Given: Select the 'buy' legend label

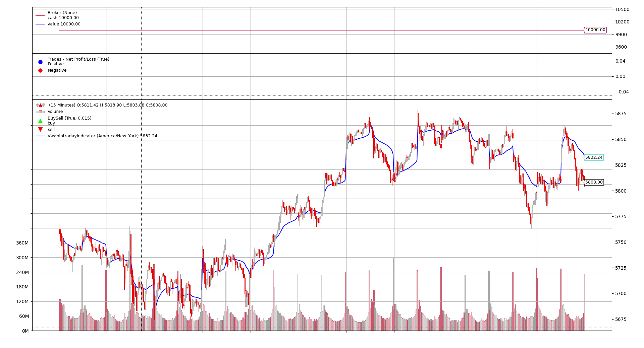Looking at the screenshot, I should [x=51, y=123].
